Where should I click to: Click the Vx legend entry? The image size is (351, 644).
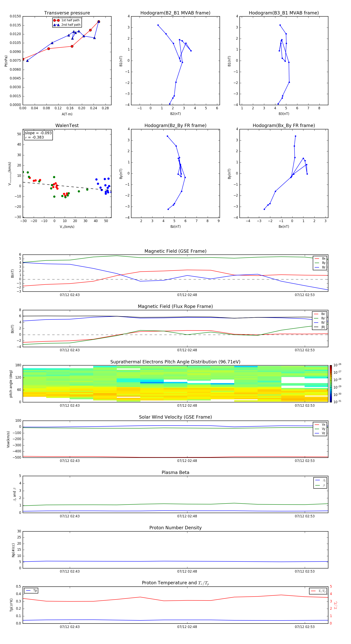click(320, 424)
